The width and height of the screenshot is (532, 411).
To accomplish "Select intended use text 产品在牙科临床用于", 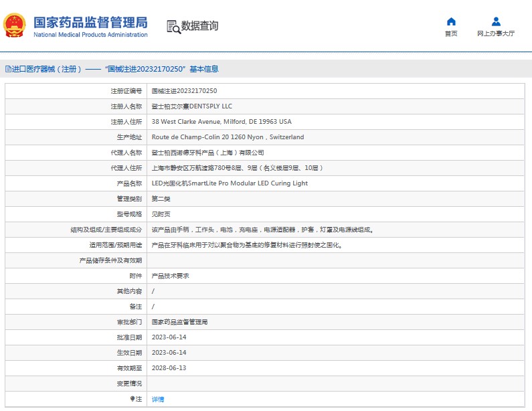I will [x=247, y=245].
